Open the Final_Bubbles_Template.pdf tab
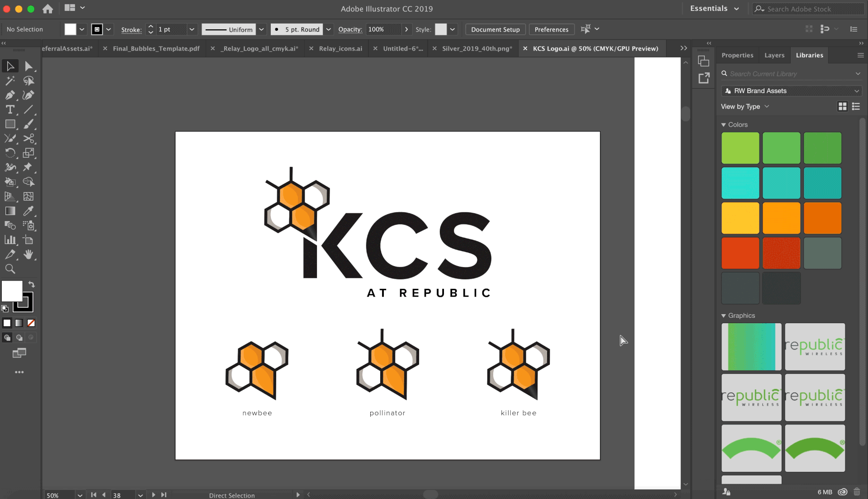The width and height of the screenshot is (868, 499). (x=156, y=48)
